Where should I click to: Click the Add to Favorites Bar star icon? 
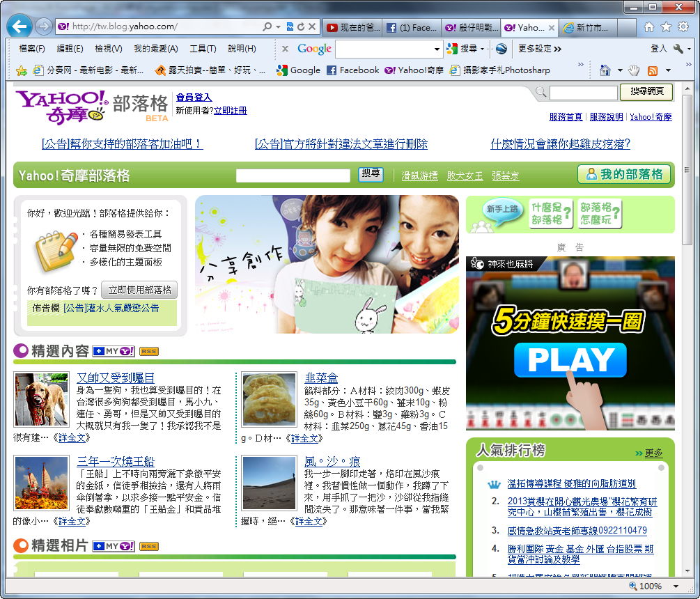coord(21,70)
